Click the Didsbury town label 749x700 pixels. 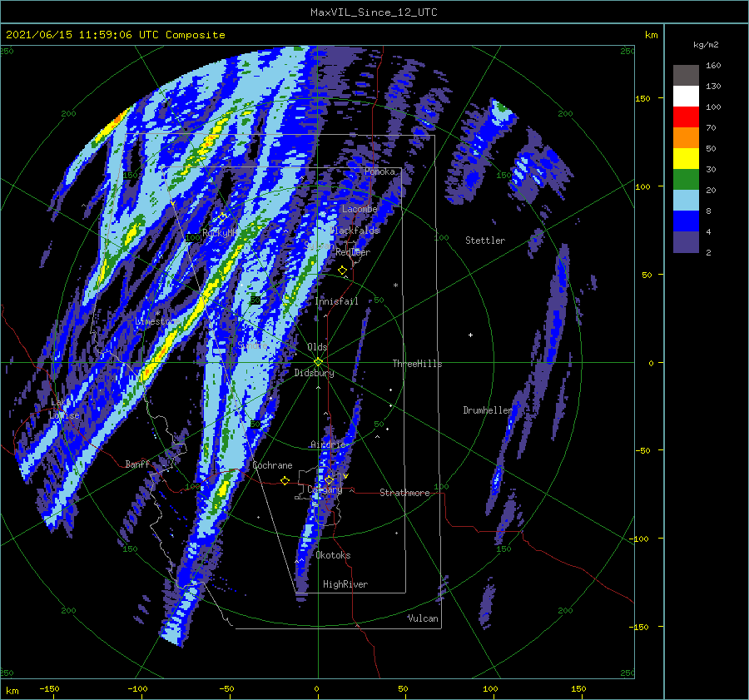tap(314, 373)
